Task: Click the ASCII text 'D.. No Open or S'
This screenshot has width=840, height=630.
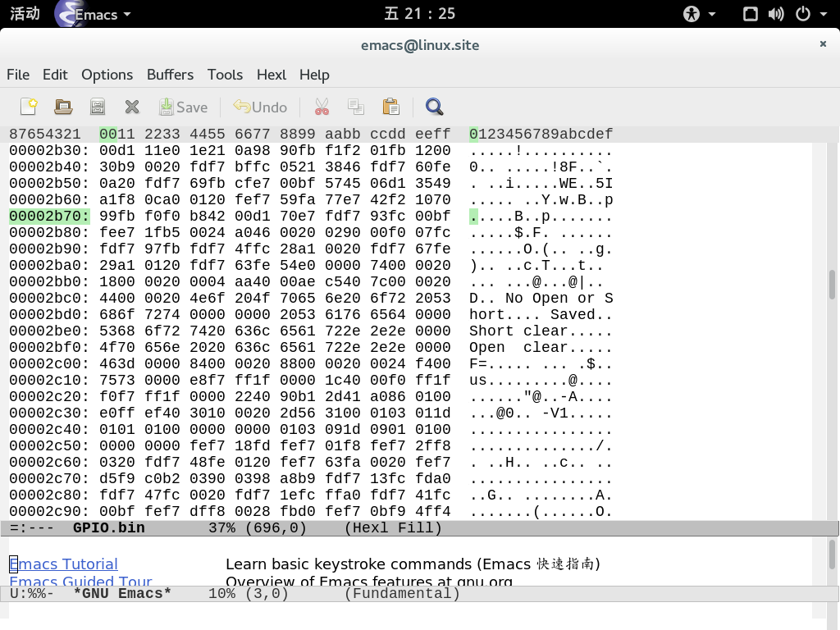Action: click(541, 299)
